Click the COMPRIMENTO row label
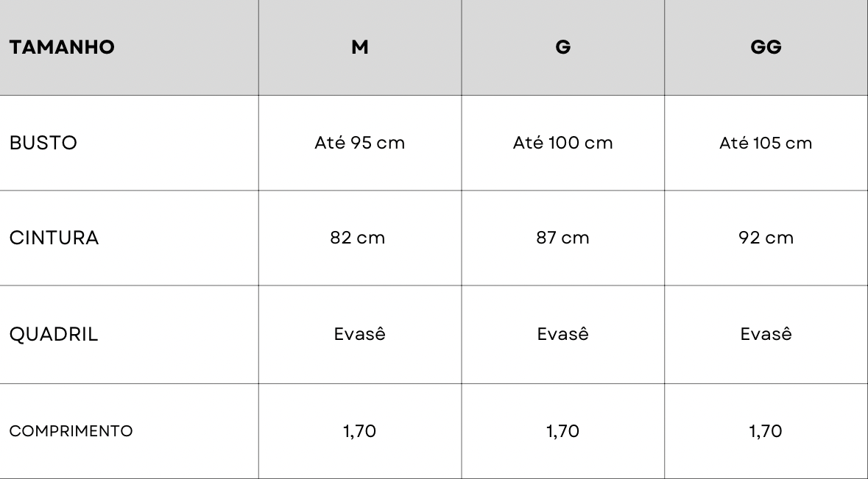Screen dimensions: 868x479 (x=71, y=431)
